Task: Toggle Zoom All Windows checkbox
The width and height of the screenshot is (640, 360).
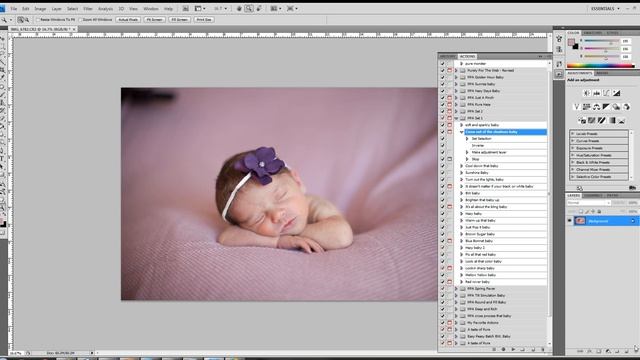Action: click(80, 20)
